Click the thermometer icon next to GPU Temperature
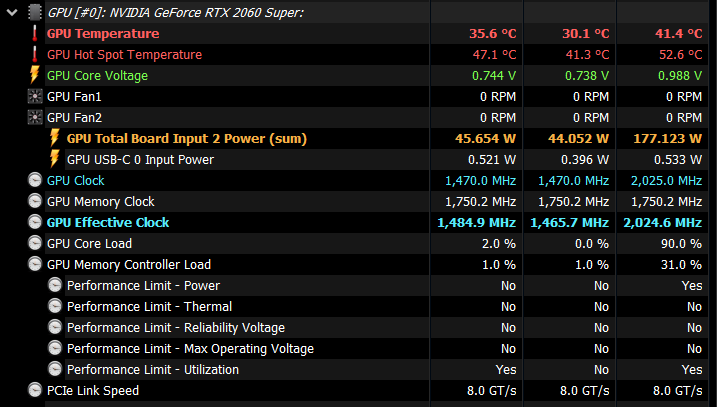 click(x=35, y=33)
